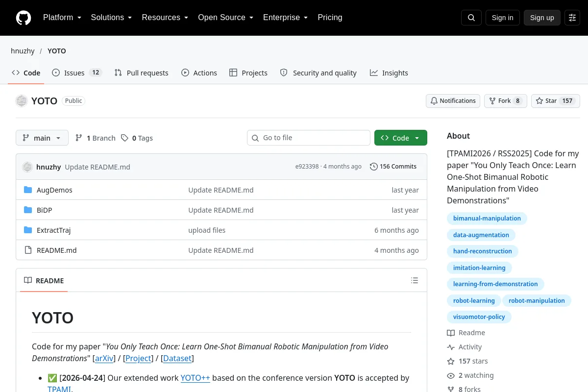Viewport: 588px width, 392px height.
Task: Switch to the Issues tab
Action: coord(76,73)
